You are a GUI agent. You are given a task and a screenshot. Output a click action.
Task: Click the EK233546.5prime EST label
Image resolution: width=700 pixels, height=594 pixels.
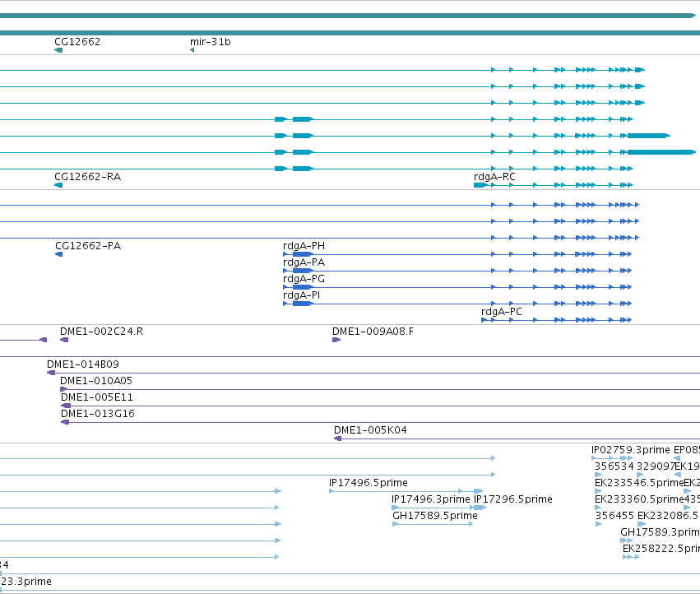click(x=639, y=483)
